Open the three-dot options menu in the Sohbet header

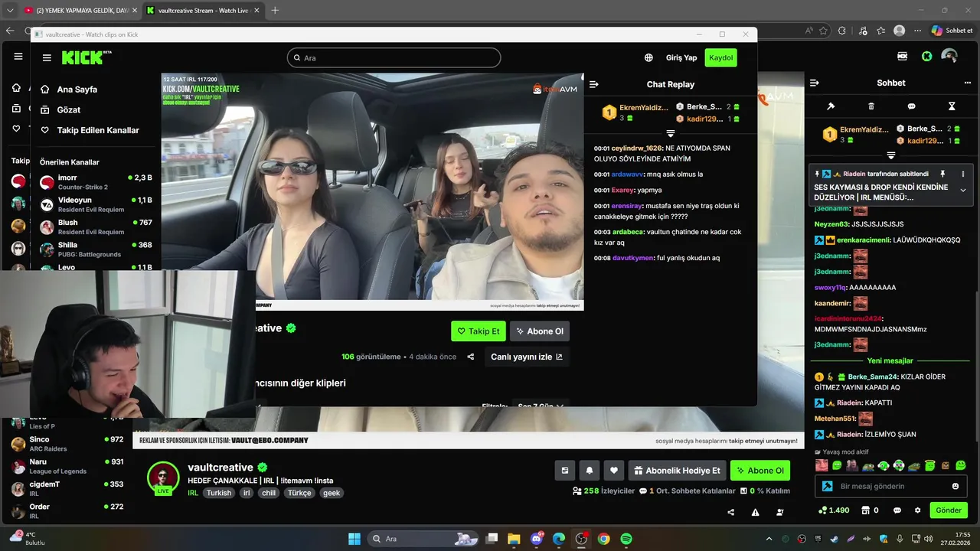[x=967, y=83]
